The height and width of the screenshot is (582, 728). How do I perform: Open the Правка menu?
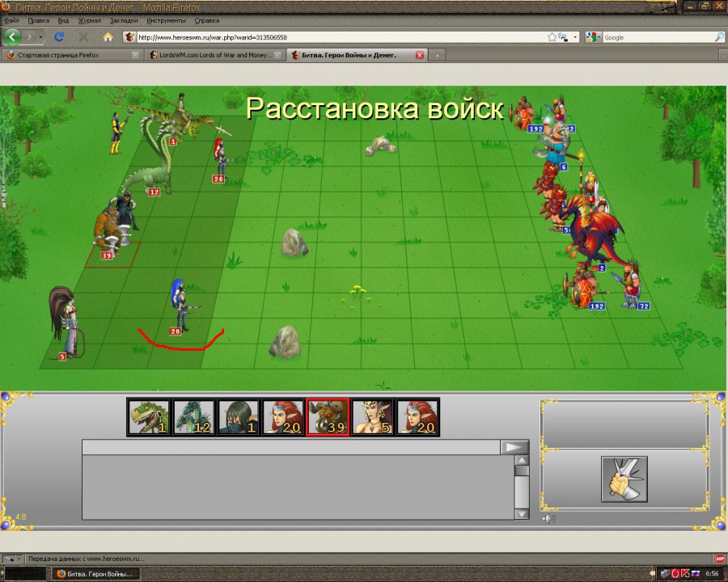tap(39, 20)
